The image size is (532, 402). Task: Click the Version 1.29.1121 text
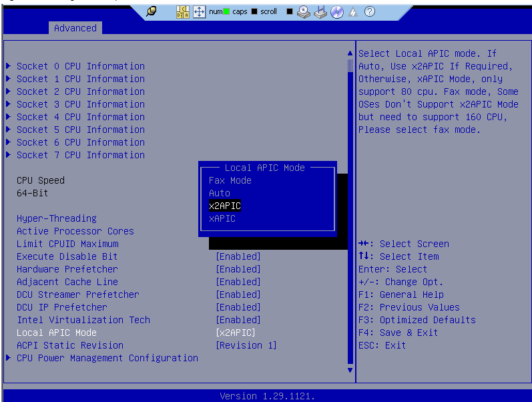(x=267, y=396)
